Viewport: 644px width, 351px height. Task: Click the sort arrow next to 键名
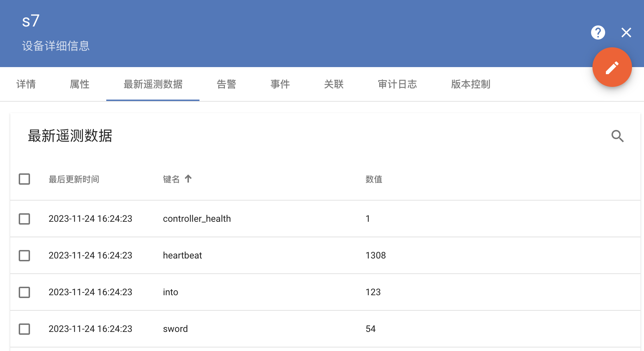(x=188, y=179)
